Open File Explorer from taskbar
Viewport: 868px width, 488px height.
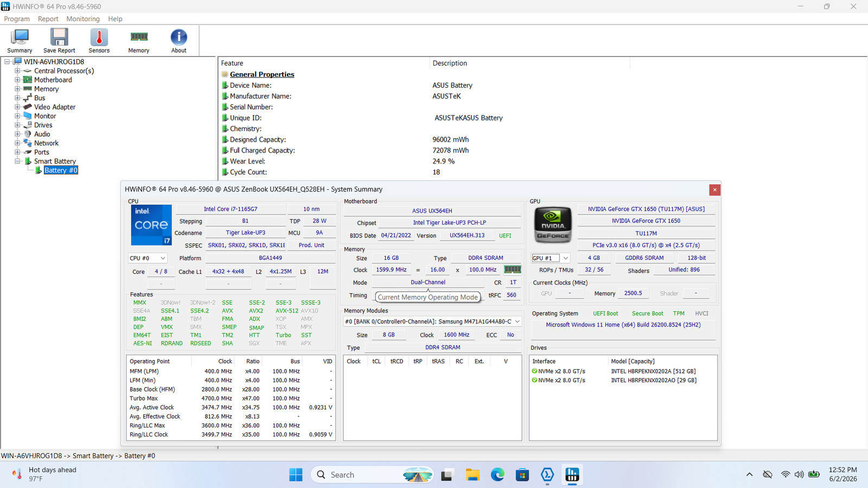(473, 475)
